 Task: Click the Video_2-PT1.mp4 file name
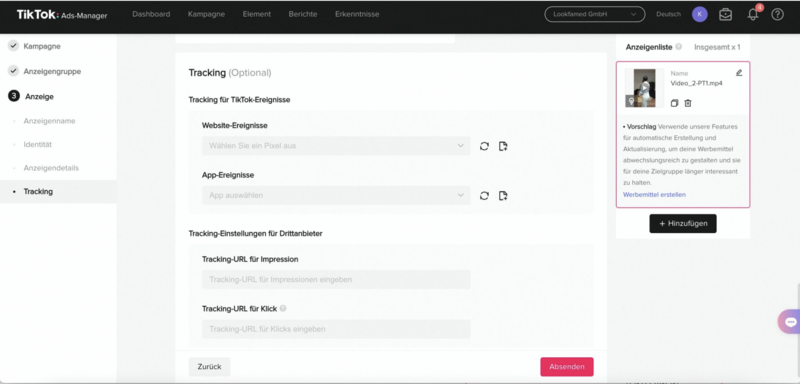pos(696,83)
